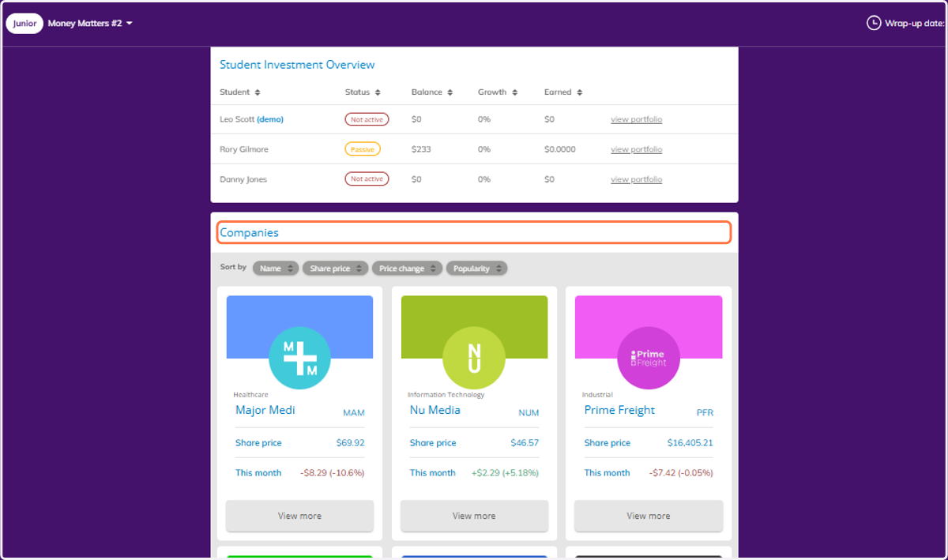Viewport: 948px width, 560px height.
Task: Click the Not active badge for Leo Scott
Action: (x=367, y=119)
